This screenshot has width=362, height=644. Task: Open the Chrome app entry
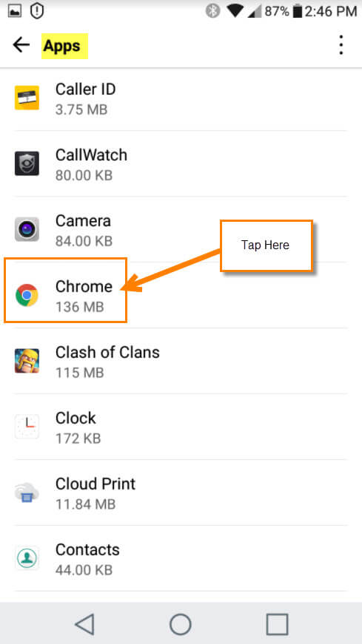pyautogui.click(x=181, y=295)
